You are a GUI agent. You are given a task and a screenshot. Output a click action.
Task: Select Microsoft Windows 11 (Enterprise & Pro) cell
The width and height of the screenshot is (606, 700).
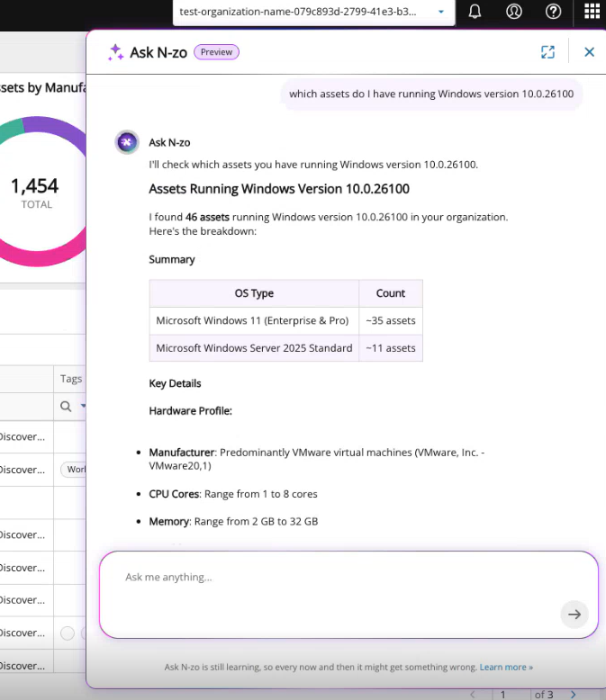(x=254, y=320)
